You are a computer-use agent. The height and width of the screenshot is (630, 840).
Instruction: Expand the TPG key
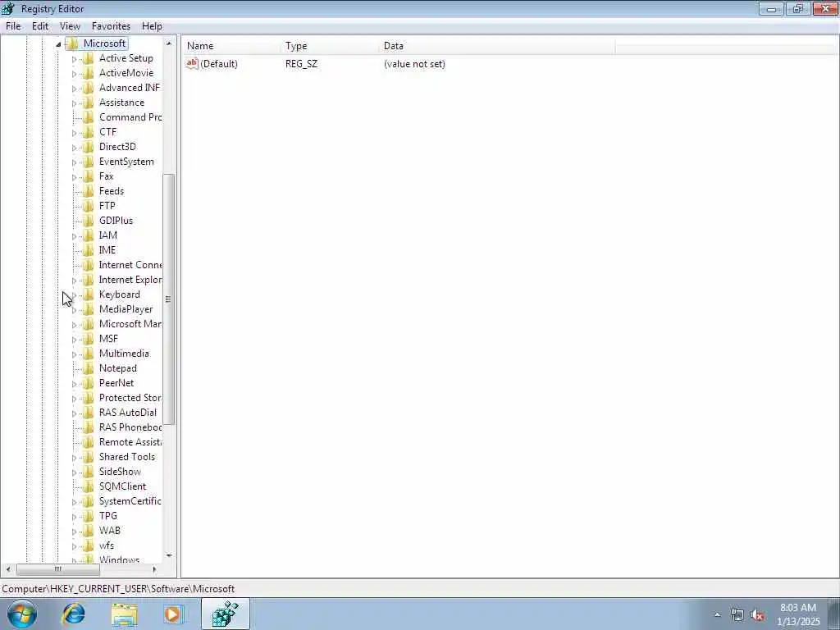click(74, 517)
